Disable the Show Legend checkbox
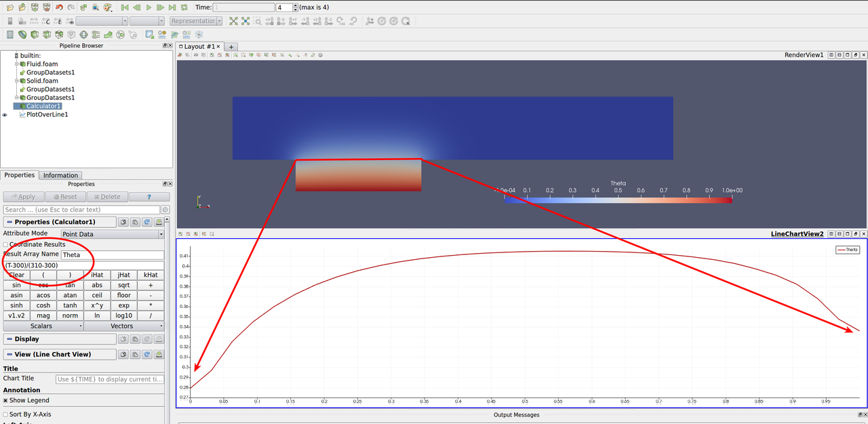 point(5,400)
